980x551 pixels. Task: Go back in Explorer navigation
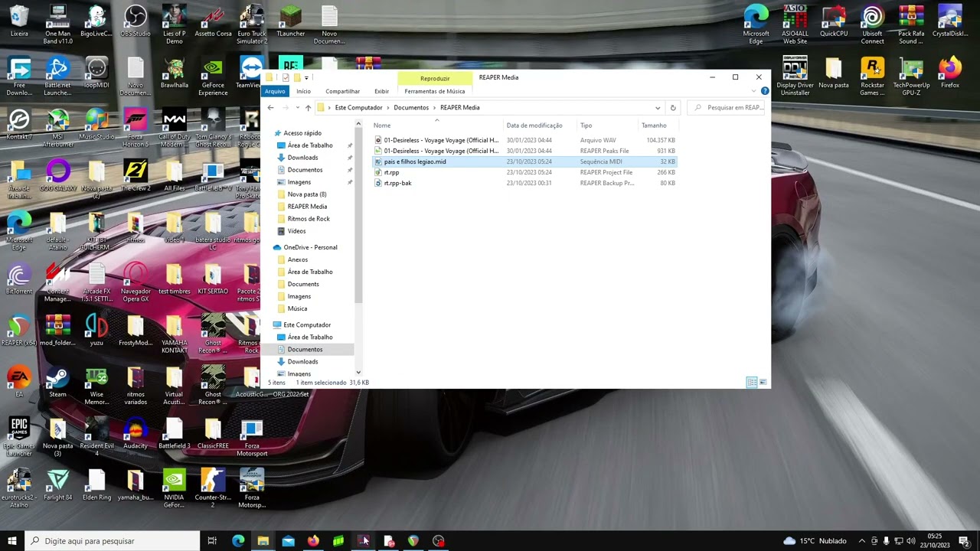point(270,108)
